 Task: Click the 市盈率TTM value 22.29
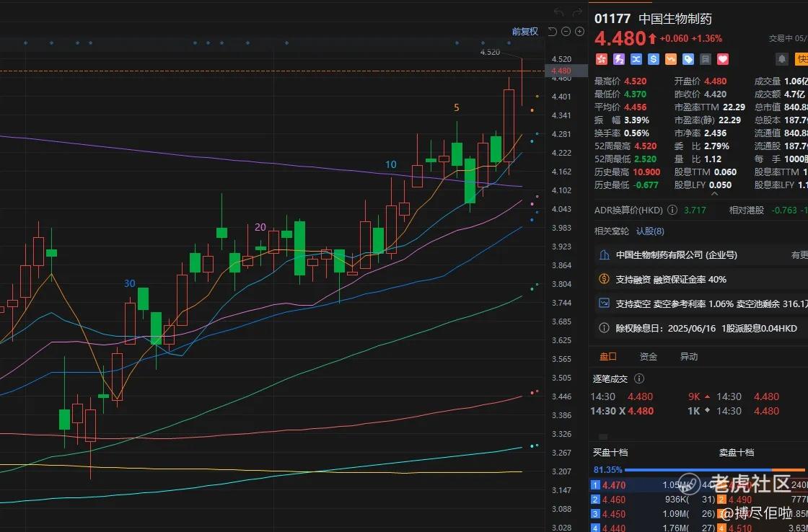coord(733,107)
